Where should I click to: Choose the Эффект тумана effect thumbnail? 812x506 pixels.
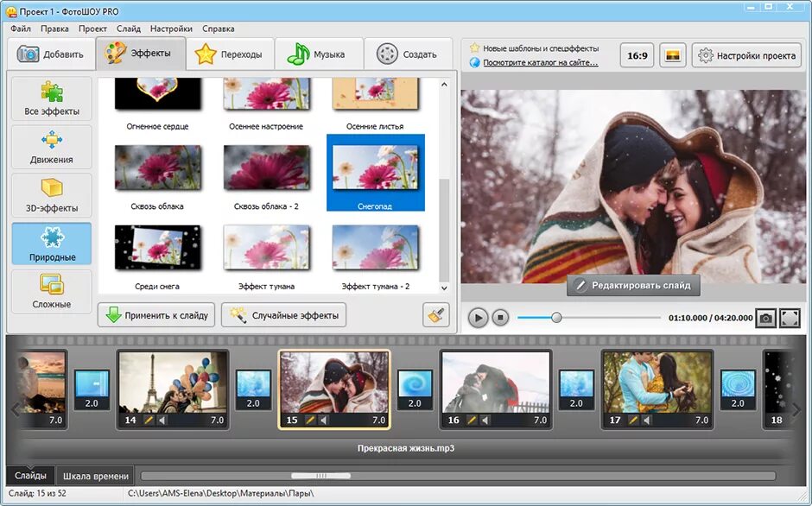click(266, 248)
